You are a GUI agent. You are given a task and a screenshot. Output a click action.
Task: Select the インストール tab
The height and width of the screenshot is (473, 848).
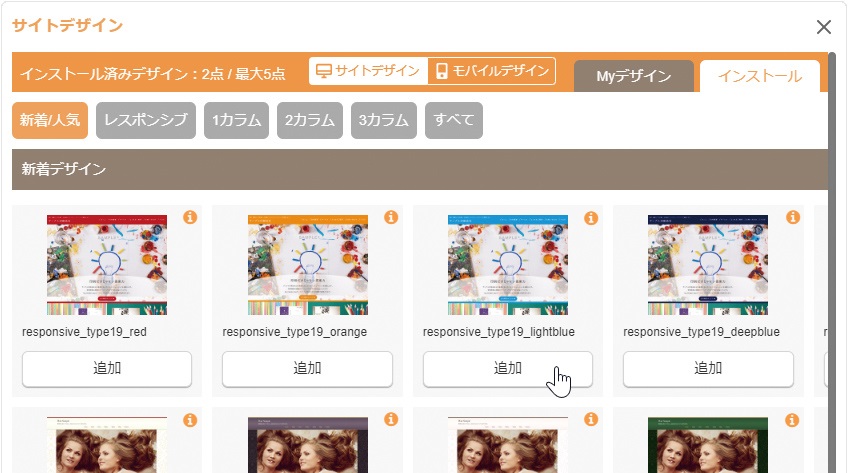759,76
